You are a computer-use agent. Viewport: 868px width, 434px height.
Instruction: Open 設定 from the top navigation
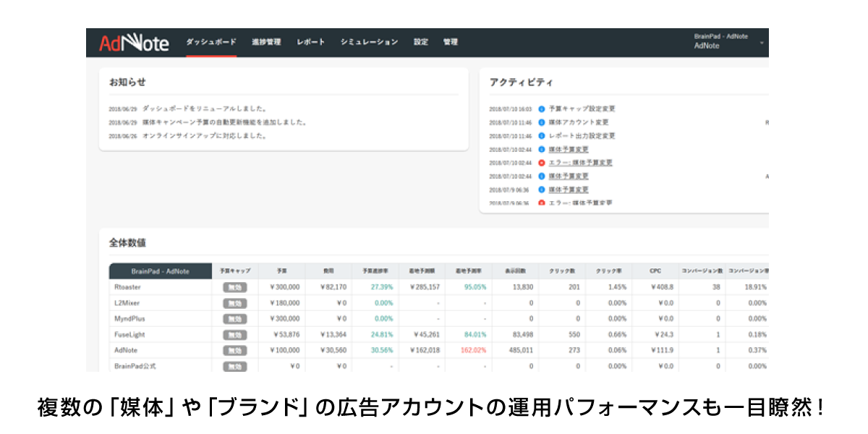click(x=420, y=42)
